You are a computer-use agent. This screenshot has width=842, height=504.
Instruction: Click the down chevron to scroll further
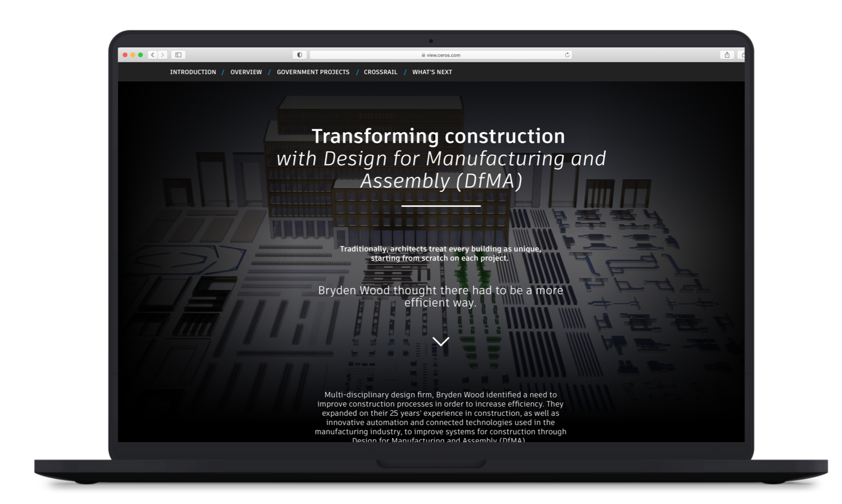(441, 342)
